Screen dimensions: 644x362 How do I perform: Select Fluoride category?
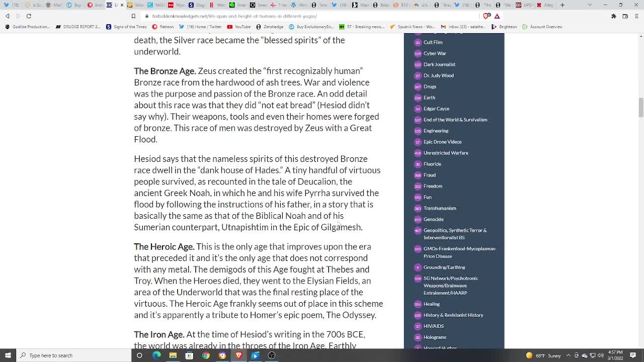(x=432, y=164)
